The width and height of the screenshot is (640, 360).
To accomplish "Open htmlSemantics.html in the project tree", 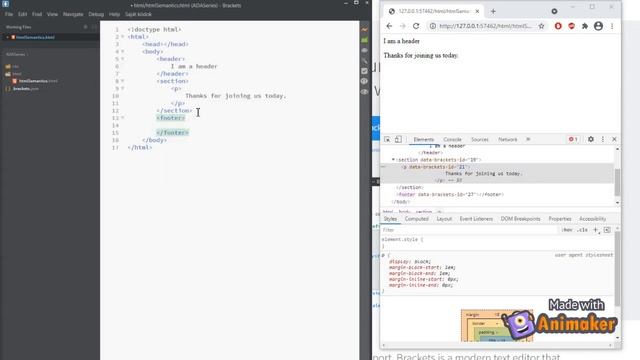I will [38, 81].
